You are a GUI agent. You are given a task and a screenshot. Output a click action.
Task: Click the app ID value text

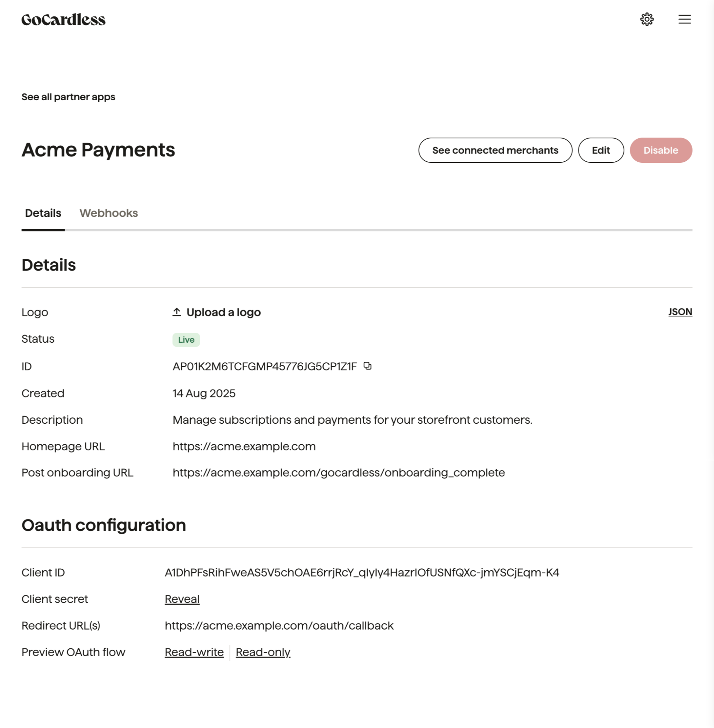pos(265,366)
